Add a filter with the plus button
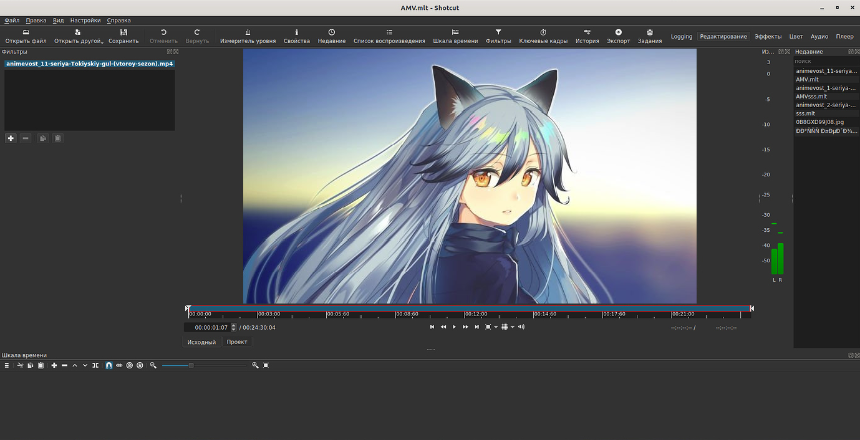Viewport: 860px width, 440px height. (10, 138)
